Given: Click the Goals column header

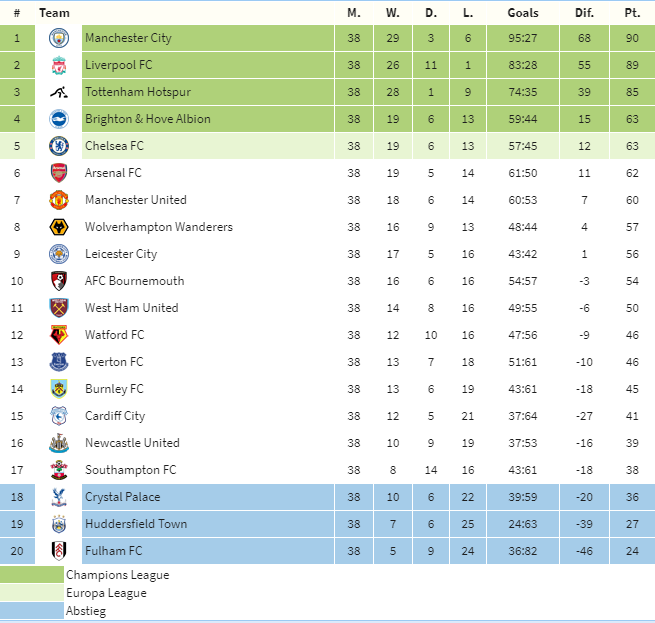Looking at the screenshot, I should [523, 13].
